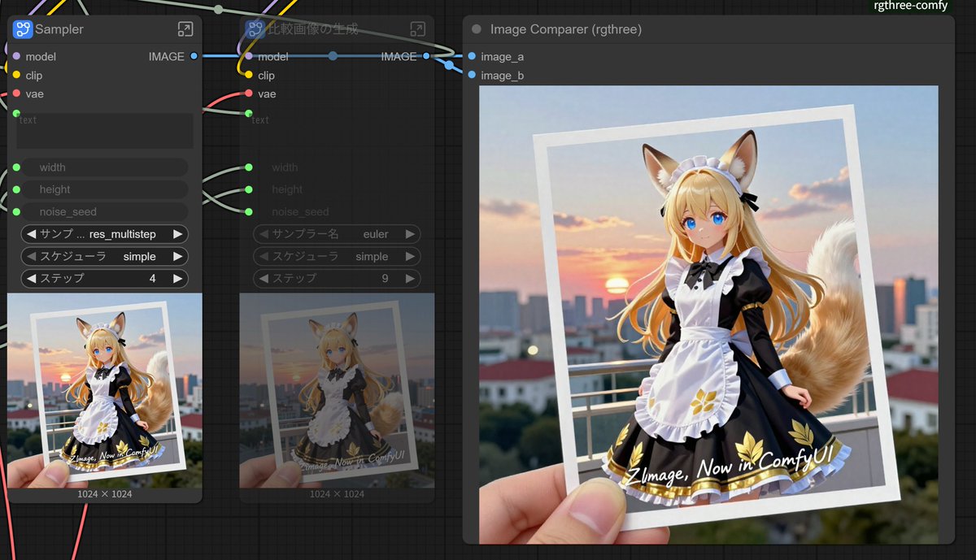
Task: Click the Sampler width widget field
Action: point(105,167)
